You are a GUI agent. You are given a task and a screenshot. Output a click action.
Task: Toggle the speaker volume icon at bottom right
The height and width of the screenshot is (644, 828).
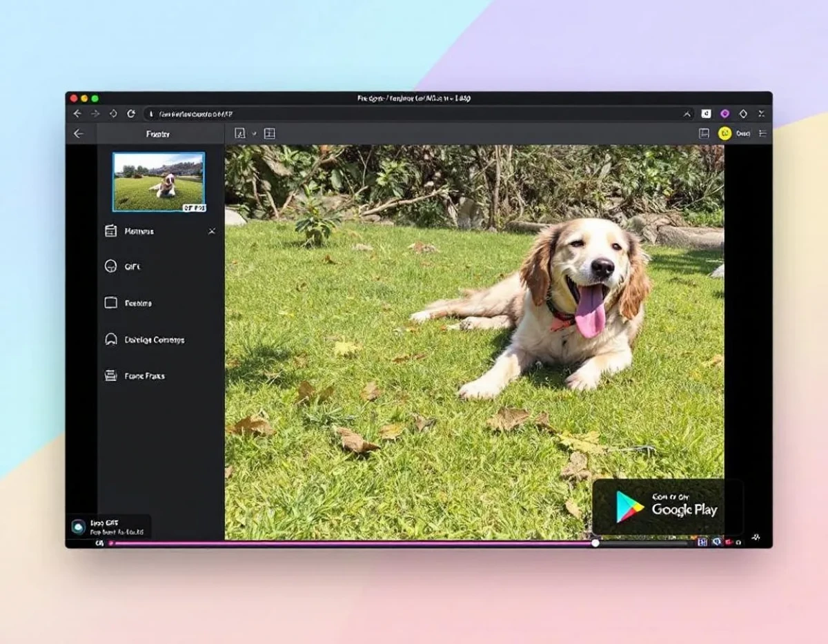(x=717, y=543)
